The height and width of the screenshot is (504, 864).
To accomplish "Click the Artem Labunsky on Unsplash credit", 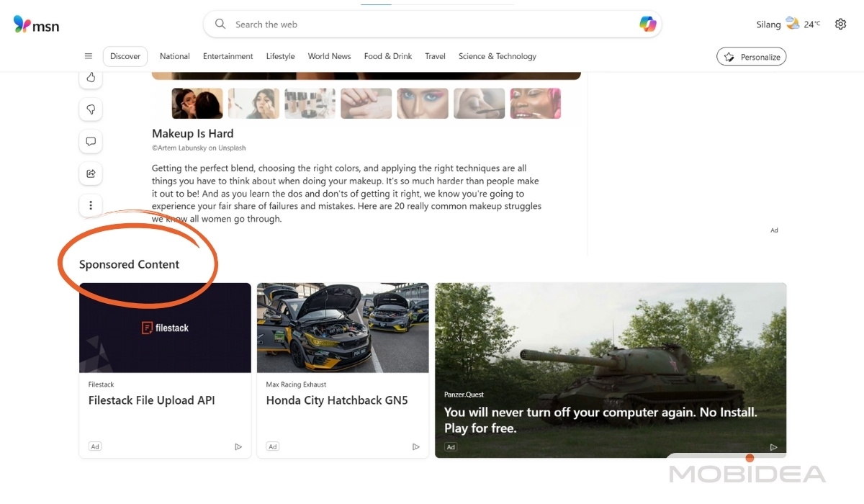I will (x=199, y=148).
